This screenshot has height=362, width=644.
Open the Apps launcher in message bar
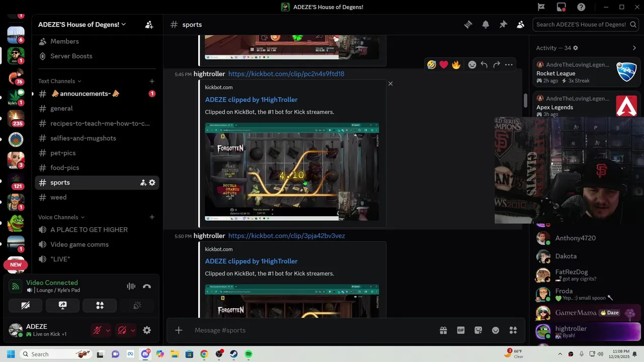click(x=513, y=330)
